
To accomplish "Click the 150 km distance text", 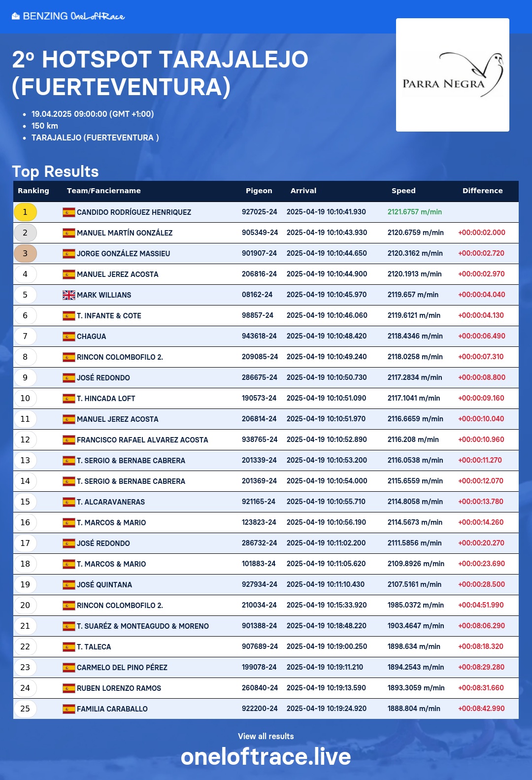I will (x=45, y=126).
